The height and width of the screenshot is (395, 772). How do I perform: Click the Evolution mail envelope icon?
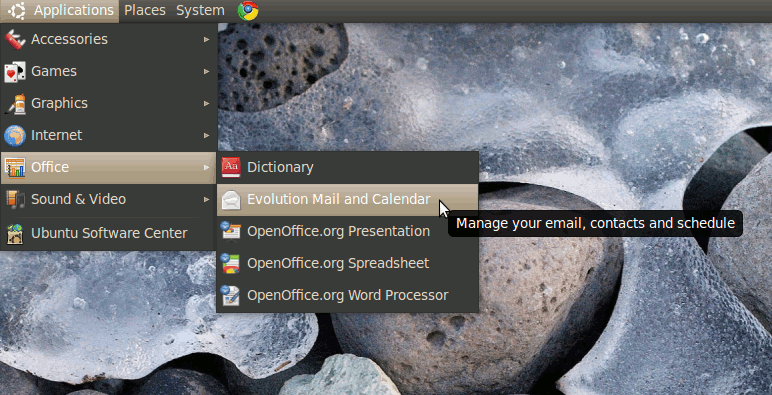point(231,199)
